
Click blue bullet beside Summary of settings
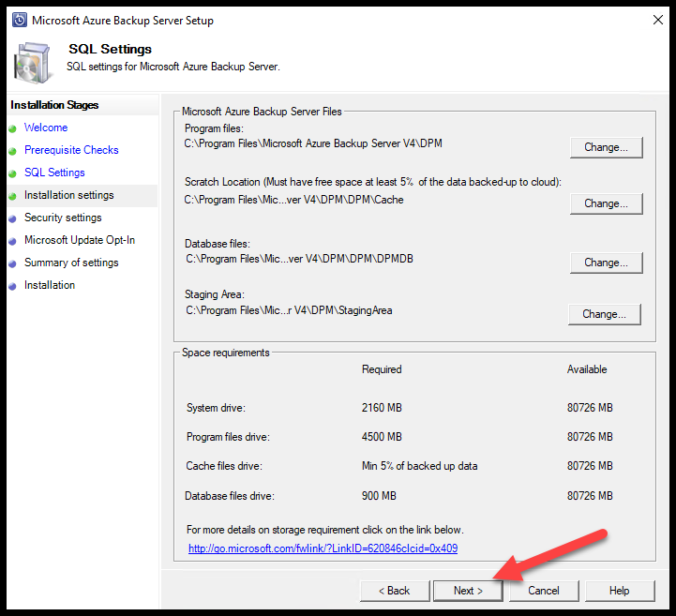(12, 263)
